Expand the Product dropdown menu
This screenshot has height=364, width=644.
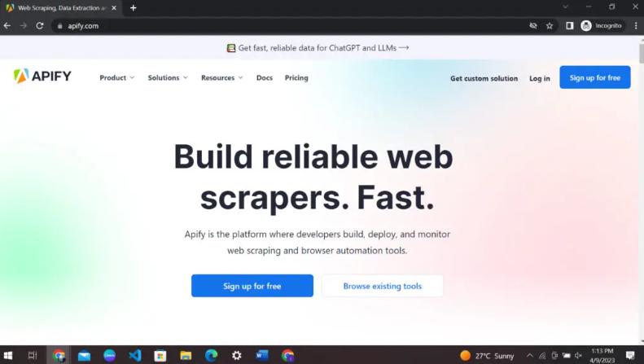[117, 77]
